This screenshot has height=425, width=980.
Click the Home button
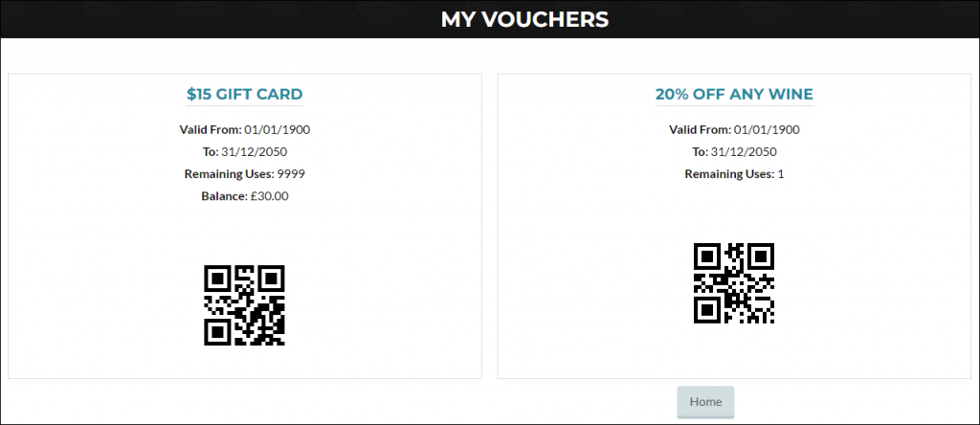pos(705,402)
